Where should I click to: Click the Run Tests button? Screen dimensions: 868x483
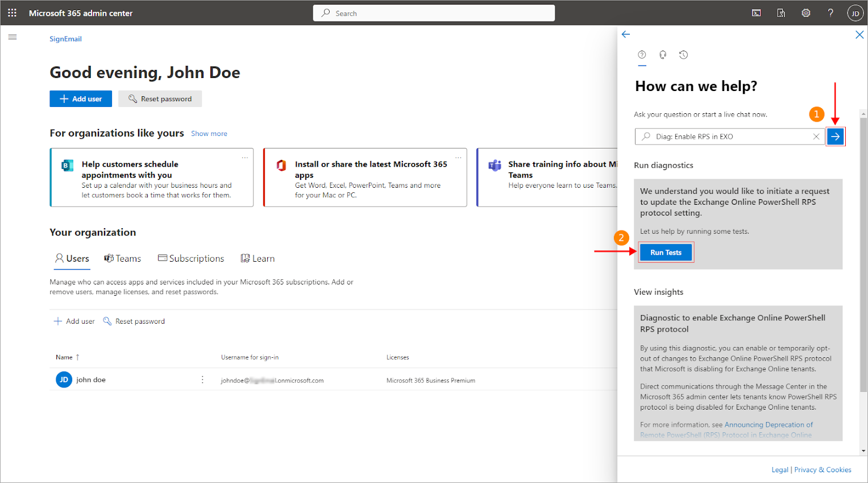click(666, 253)
